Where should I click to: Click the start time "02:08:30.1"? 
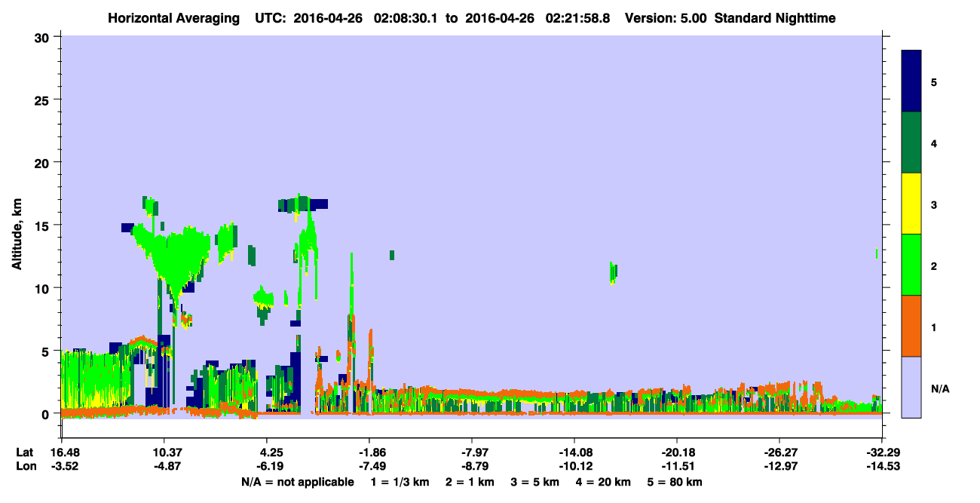click(406, 18)
